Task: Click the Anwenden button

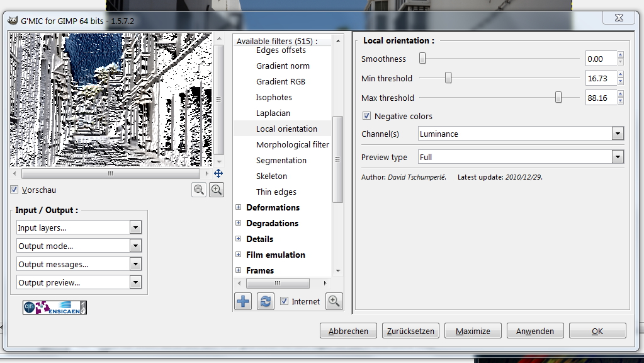Action: 534,331
